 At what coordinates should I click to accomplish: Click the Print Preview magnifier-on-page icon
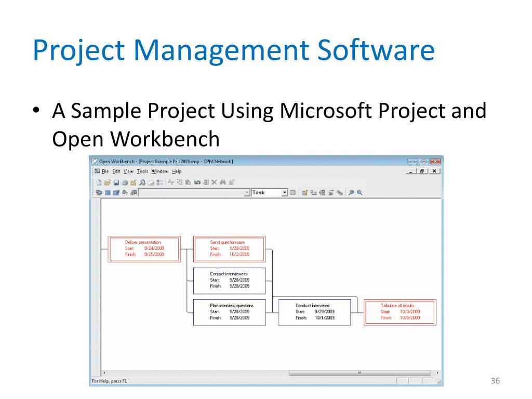pyautogui.click(x=142, y=182)
